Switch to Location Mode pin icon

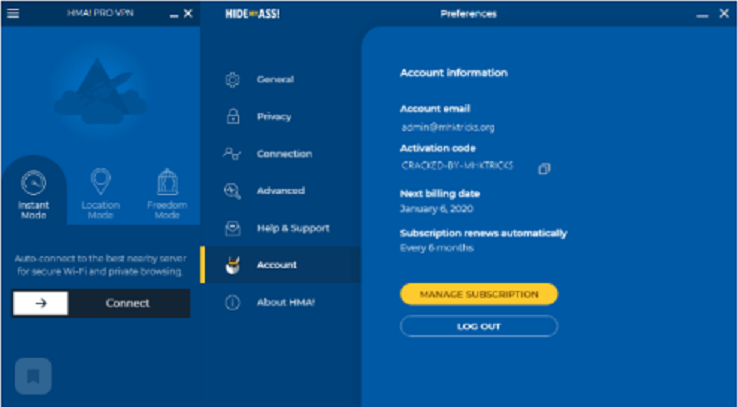click(x=101, y=182)
